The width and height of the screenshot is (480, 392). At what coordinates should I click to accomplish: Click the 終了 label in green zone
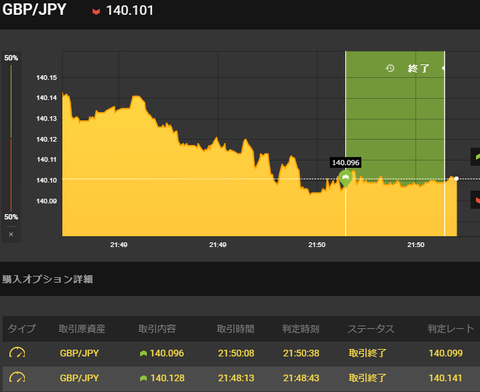pos(419,68)
